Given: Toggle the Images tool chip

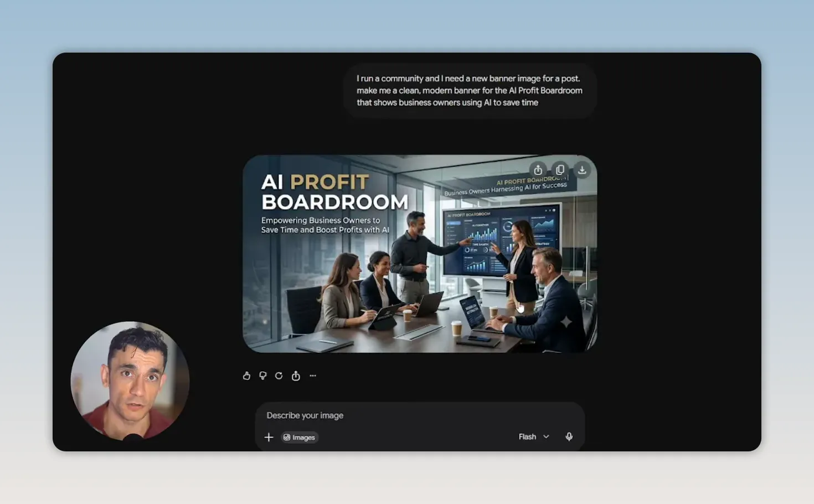Looking at the screenshot, I should (x=300, y=437).
